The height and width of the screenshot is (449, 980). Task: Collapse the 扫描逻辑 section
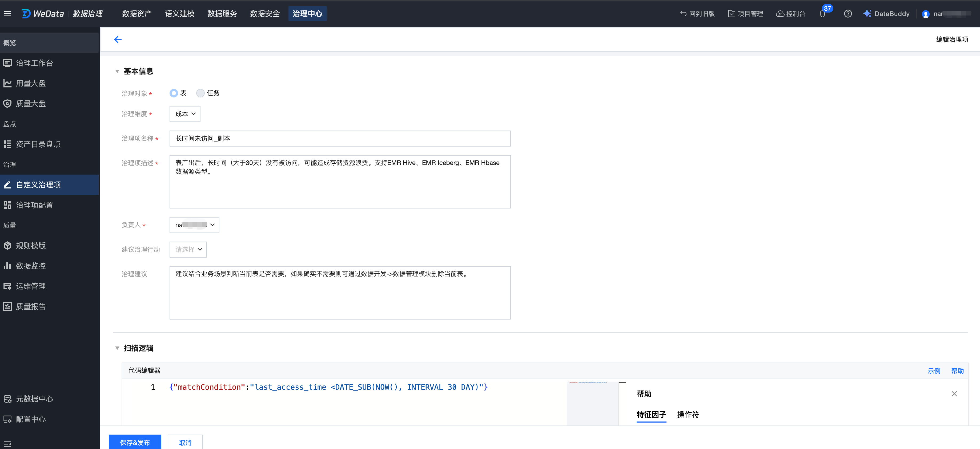117,348
